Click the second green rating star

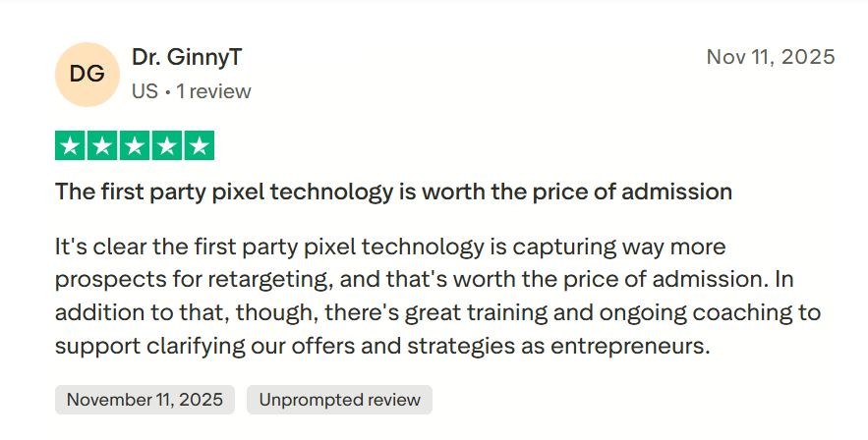coord(102,146)
